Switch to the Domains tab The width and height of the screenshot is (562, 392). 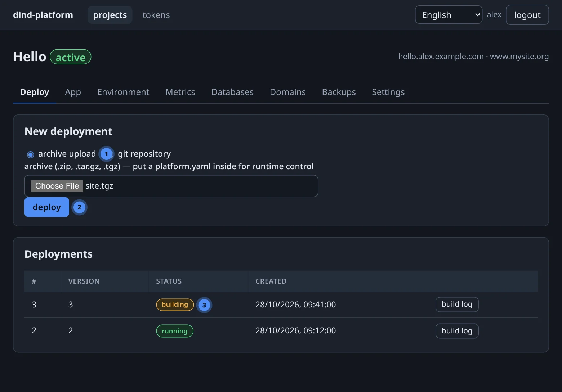coord(288,92)
